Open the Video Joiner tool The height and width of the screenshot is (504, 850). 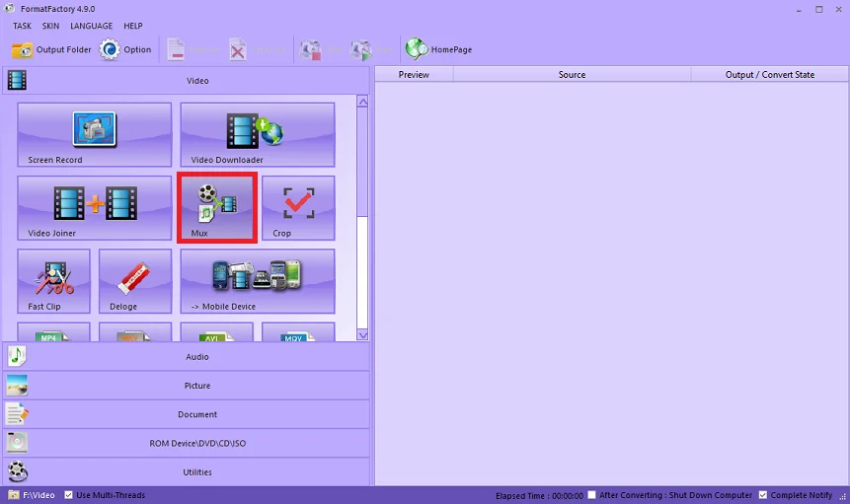95,208
